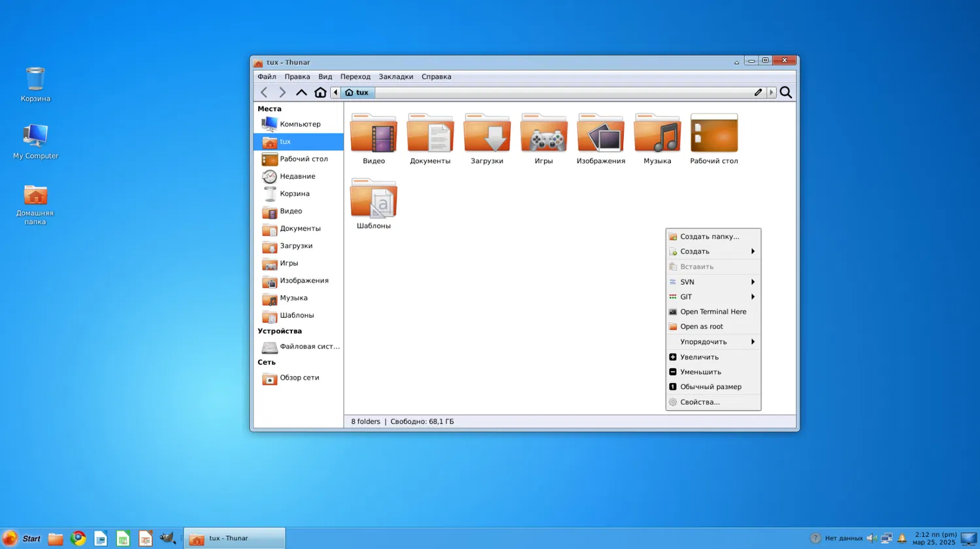Select Корзина in the sidebar
This screenshot has width=980, height=549.
tap(295, 194)
